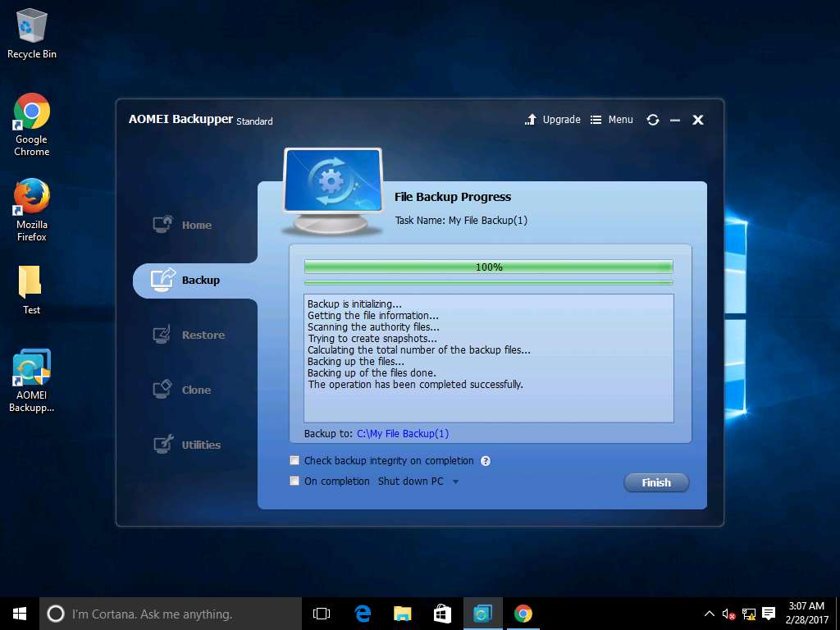The width and height of the screenshot is (840, 630).
Task: Show hidden system tray icons
Action: click(710, 614)
